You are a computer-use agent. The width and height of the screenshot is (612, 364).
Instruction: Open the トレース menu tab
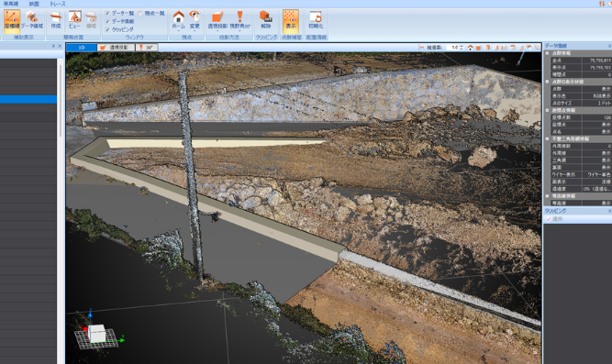point(58,4)
